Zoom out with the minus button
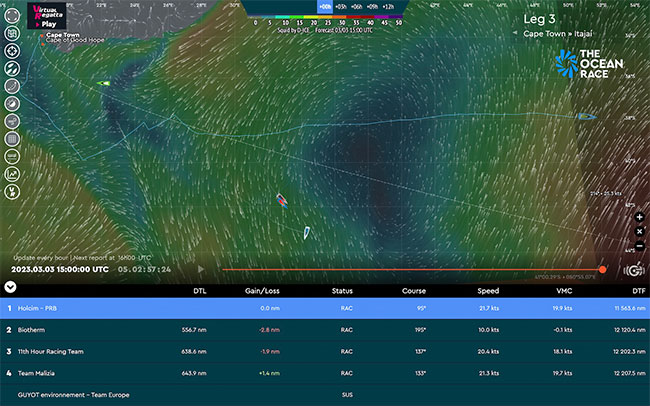 pyautogui.click(x=639, y=246)
